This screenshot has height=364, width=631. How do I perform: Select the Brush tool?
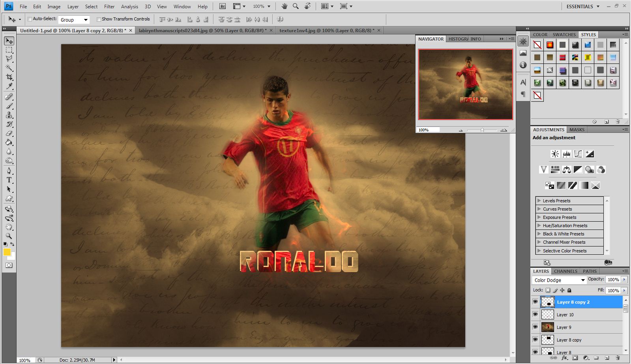pos(9,106)
